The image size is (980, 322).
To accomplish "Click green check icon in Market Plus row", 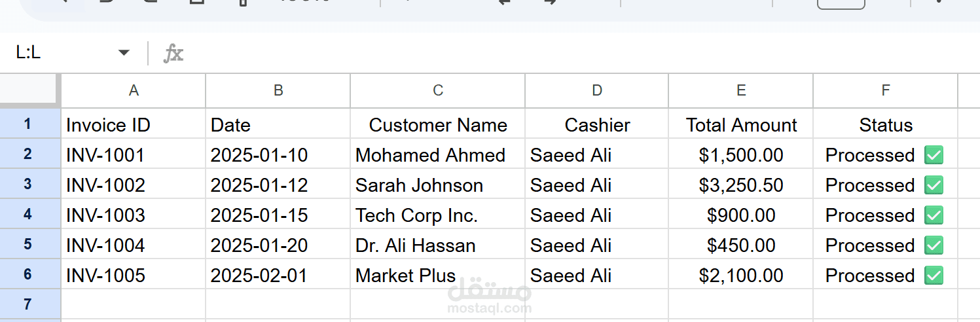I will (934, 276).
